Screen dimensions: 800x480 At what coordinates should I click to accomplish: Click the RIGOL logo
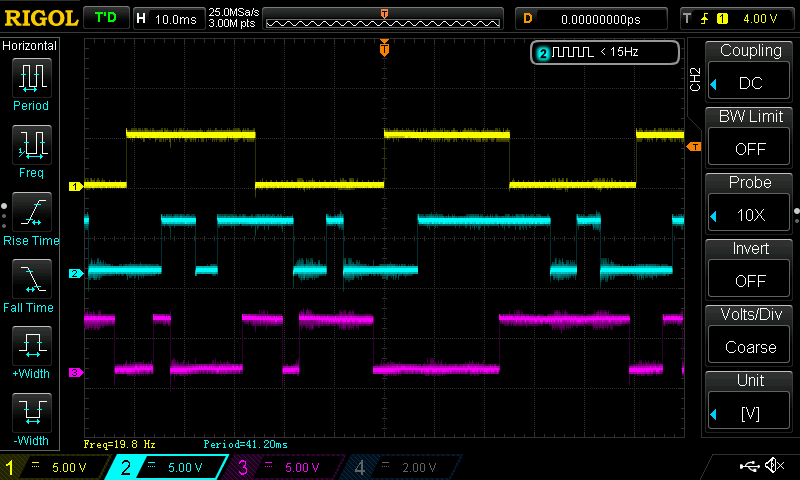[x=41, y=18]
